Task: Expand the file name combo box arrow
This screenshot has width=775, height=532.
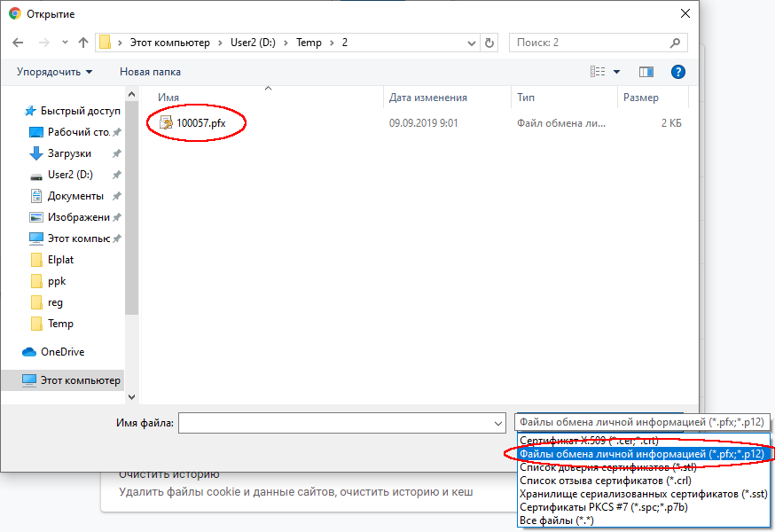Action: point(497,424)
